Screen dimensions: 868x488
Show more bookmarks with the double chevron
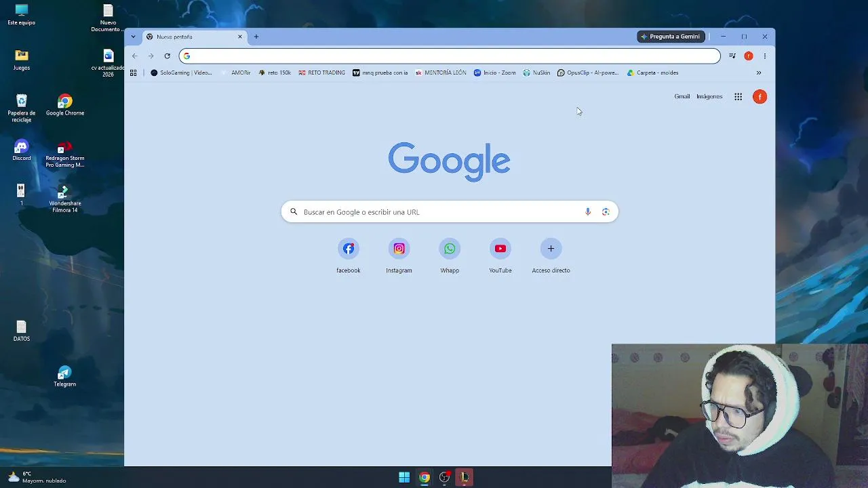pos(759,73)
